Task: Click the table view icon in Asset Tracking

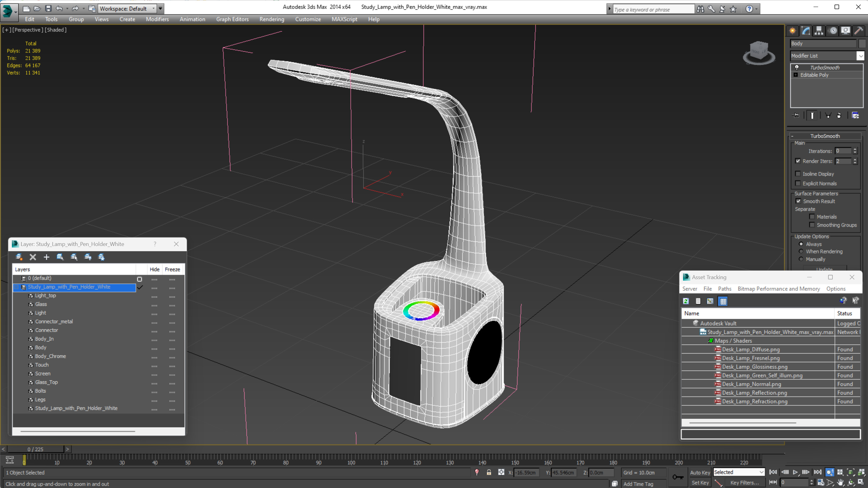Action: click(x=723, y=301)
